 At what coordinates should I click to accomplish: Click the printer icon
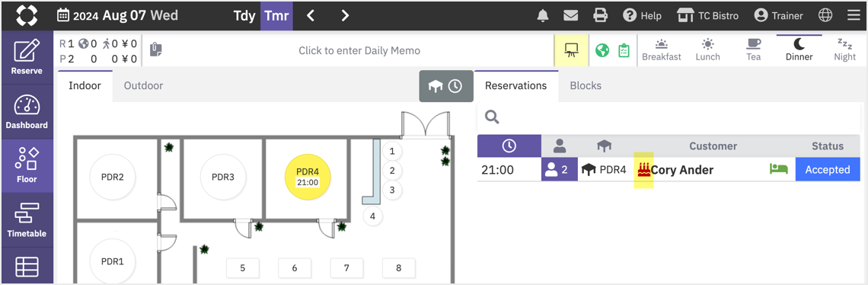(x=600, y=15)
